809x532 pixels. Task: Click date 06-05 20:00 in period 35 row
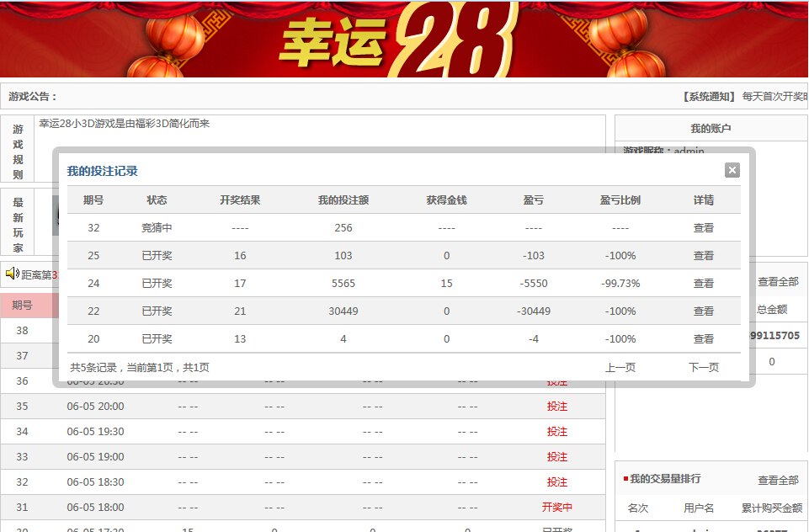point(95,406)
